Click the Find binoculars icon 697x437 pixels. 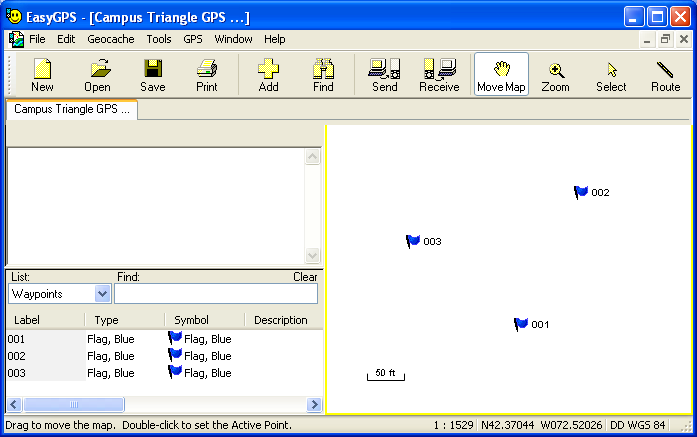[323, 75]
